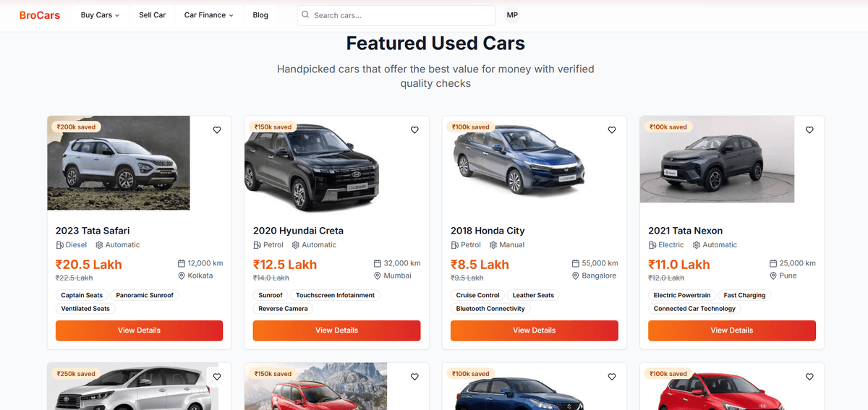Heart the silver car in second row
Screen dimensions: 868x410
217,377
